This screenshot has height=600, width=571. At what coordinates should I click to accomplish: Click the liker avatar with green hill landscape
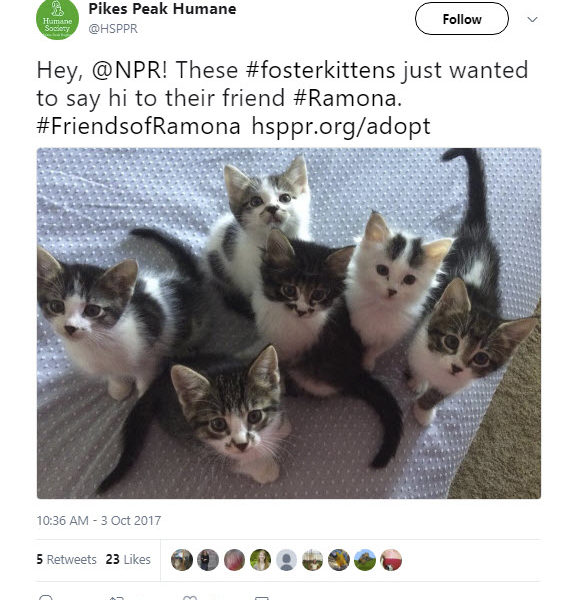tap(365, 560)
